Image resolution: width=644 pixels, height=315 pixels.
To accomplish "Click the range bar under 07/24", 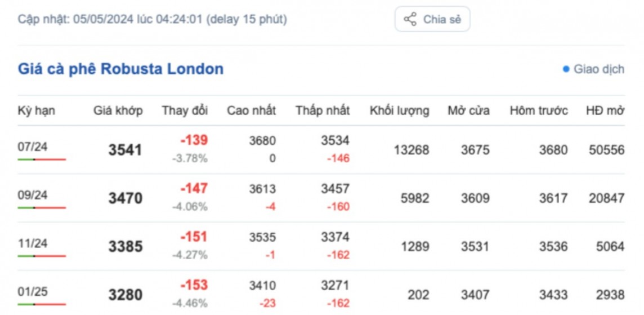I will pos(42,159).
